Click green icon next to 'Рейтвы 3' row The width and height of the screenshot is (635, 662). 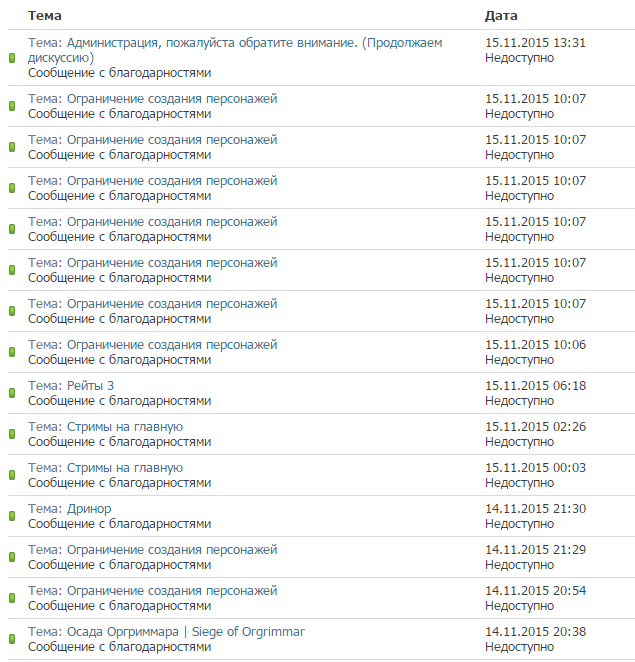pyautogui.click(x=12, y=393)
